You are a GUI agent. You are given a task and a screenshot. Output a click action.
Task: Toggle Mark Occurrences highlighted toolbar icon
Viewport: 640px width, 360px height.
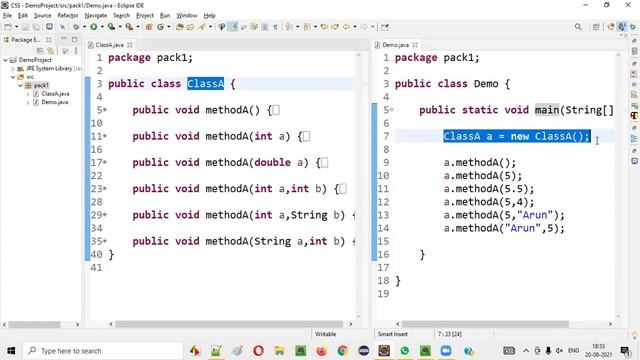coord(233,27)
